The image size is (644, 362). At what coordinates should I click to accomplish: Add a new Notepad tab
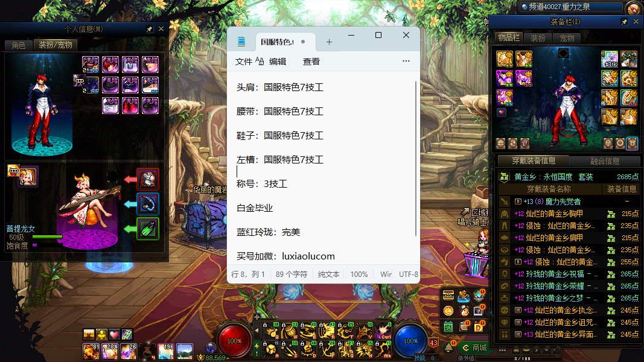tap(329, 42)
